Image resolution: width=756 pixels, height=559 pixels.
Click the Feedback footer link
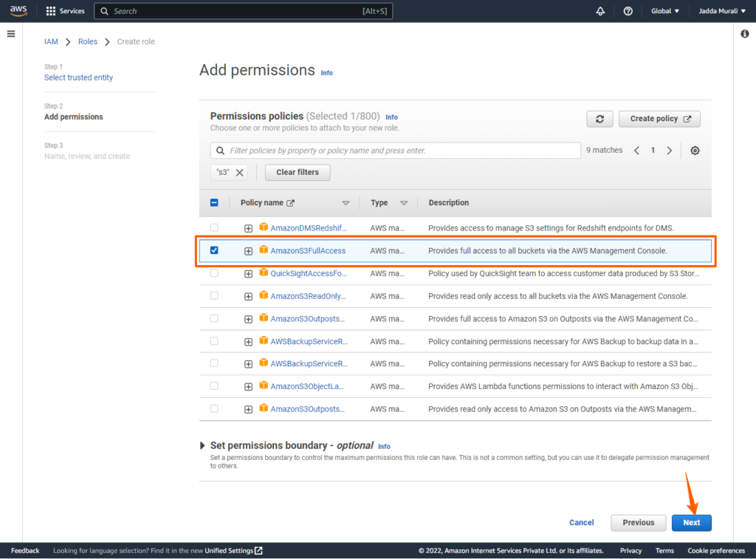(x=25, y=551)
